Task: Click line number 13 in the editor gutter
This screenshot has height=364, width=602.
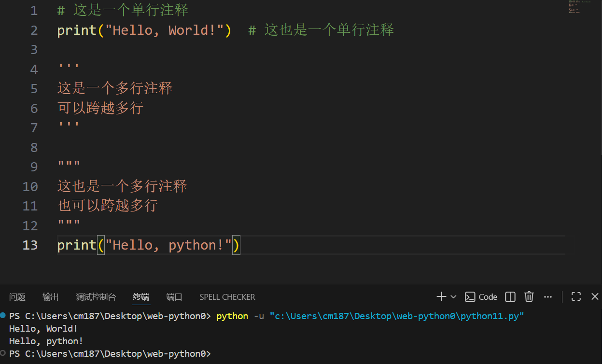Action: (29, 245)
